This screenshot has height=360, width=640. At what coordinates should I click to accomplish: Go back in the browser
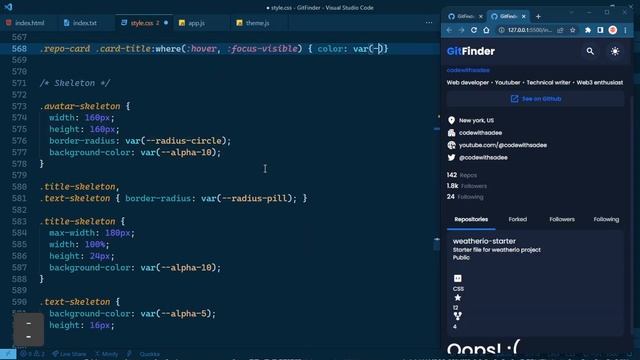(449, 30)
